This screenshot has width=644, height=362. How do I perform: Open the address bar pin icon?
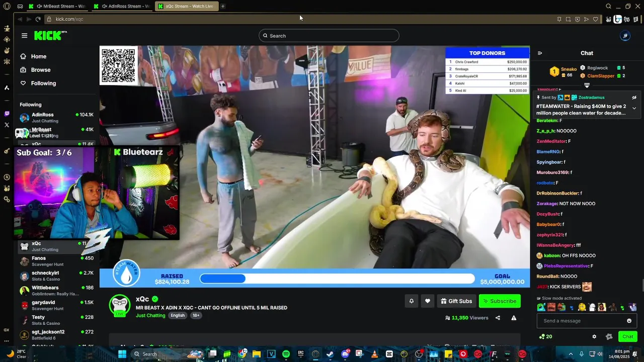559,19
